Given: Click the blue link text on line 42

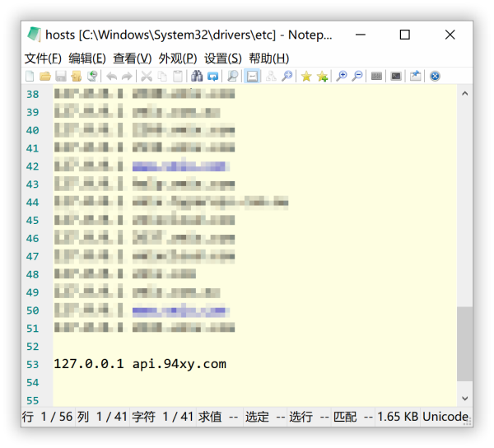Looking at the screenshot, I should 180,166.
